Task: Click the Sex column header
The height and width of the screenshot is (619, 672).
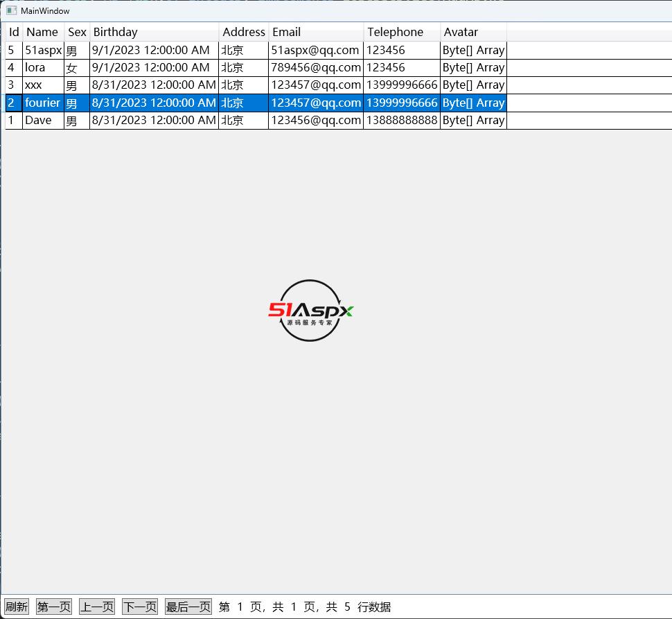Action: click(77, 32)
